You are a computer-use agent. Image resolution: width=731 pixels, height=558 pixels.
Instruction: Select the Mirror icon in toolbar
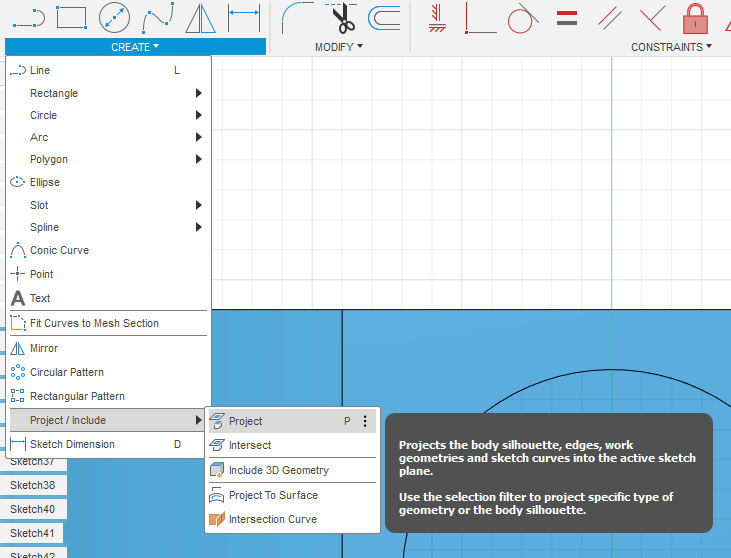tap(200, 18)
